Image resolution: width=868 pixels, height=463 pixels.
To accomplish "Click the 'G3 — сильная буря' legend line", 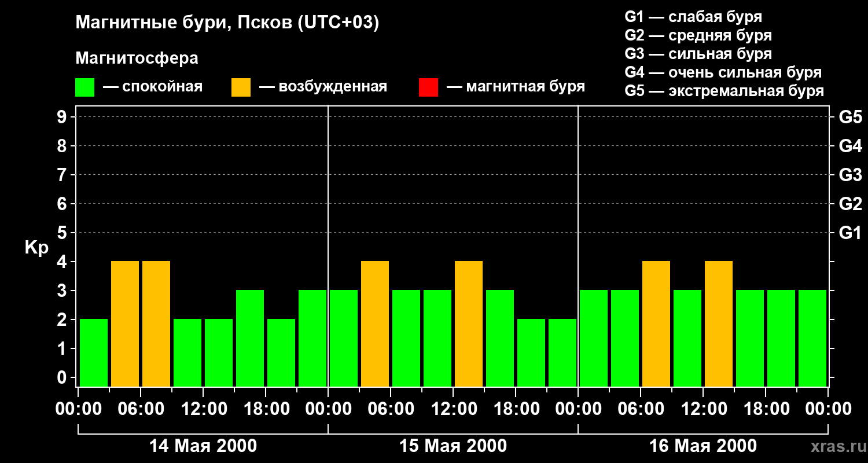I will point(698,54).
